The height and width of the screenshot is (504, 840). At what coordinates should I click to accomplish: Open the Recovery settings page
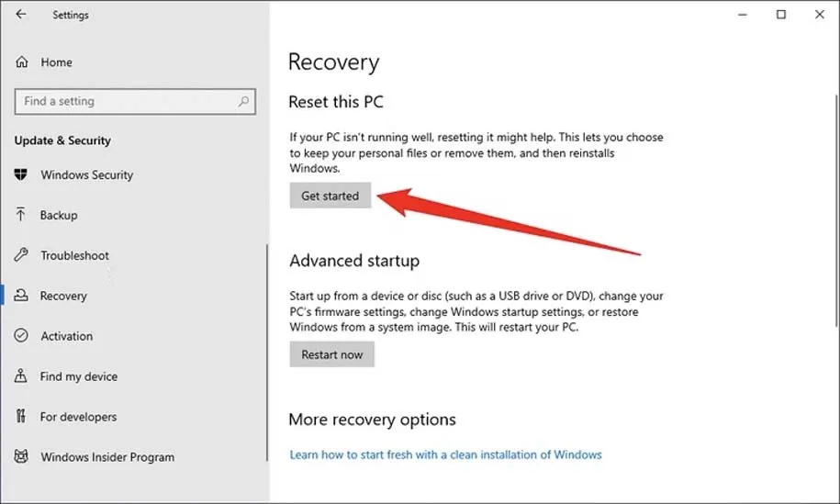(63, 296)
